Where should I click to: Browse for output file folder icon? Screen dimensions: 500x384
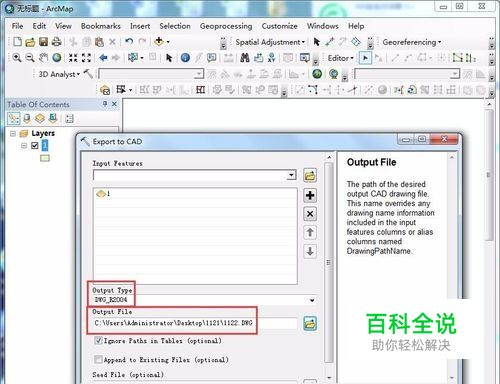(x=310, y=323)
